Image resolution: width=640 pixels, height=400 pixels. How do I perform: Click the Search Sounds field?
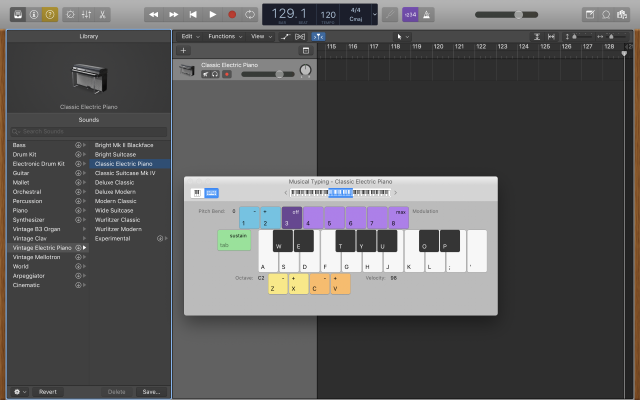[89, 131]
